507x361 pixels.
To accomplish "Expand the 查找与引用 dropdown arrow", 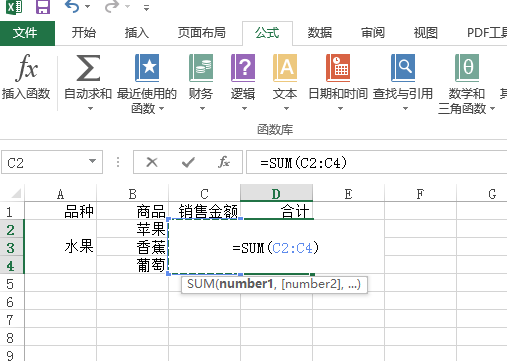I will (x=405, y=109).
